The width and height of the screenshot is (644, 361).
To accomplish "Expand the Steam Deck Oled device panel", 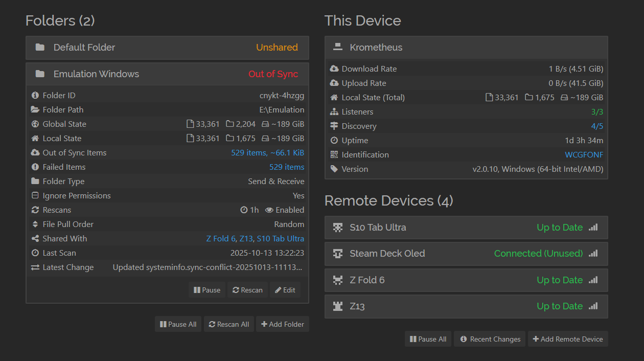I will [x=466, y=254].
